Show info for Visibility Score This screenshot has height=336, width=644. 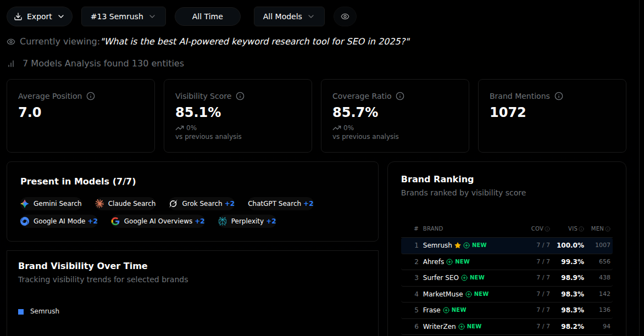(240, 96)
